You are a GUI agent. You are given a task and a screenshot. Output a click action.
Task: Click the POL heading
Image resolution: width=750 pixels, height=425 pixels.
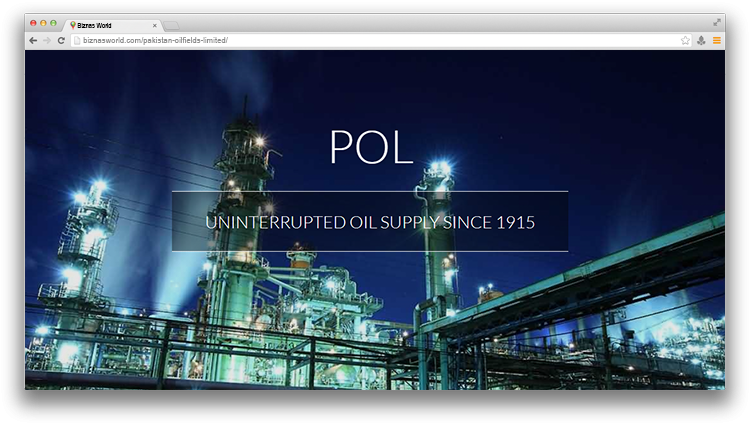[x=370, y=147]
